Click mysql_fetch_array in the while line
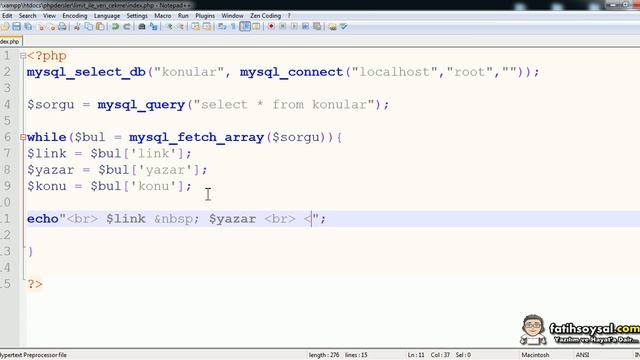640x360 pixels. pos(196,137)
